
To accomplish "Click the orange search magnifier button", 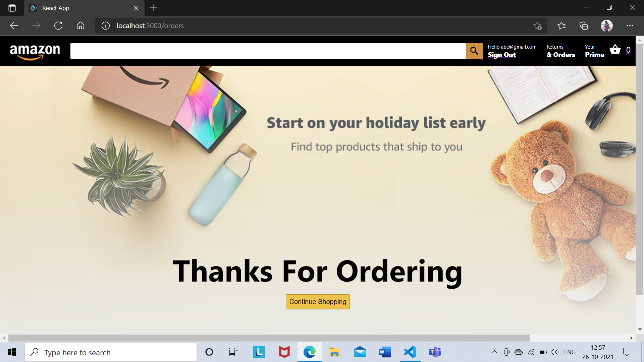I will (x=474, y=51).
